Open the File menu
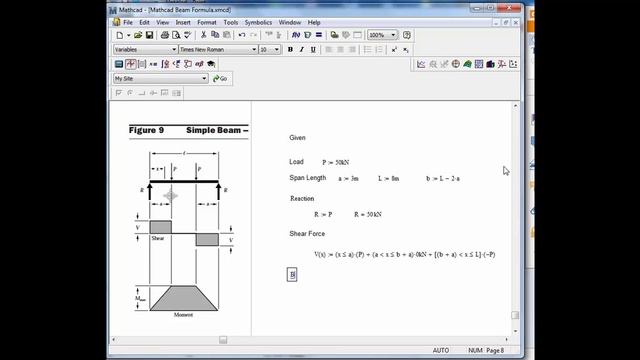640x360 pixels. [x=128, y=22]
